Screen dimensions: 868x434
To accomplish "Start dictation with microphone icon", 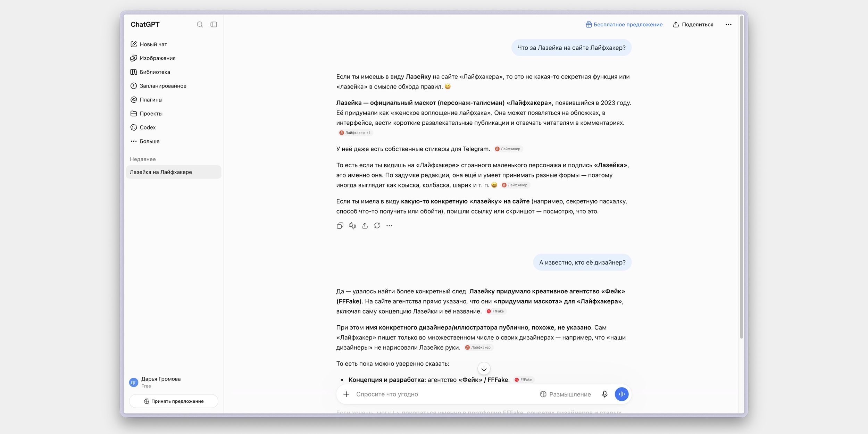I will (604, 394).
